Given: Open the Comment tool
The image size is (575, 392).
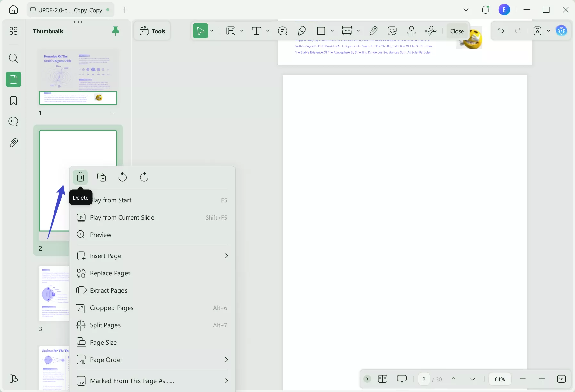Looking at the screenshot, I should [x=283, y=31].
